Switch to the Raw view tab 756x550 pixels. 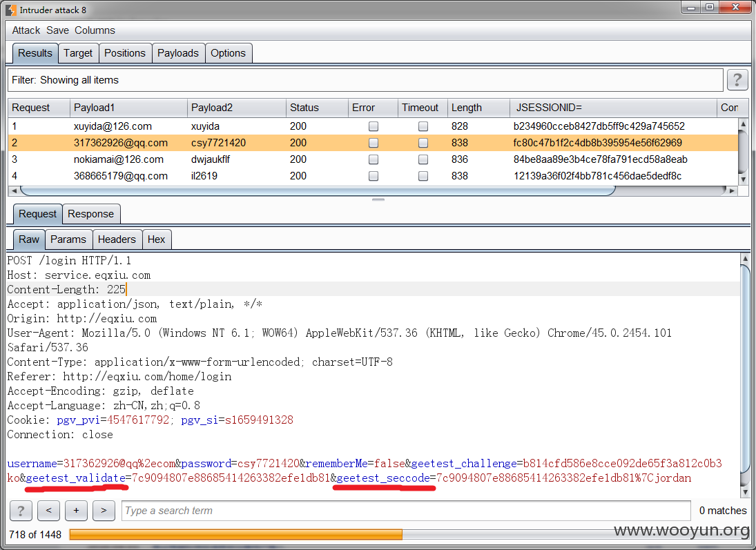pos(29,239)
